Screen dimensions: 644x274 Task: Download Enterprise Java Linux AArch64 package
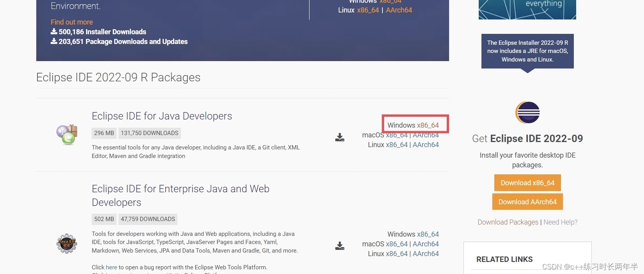click(x=426, y=254)
